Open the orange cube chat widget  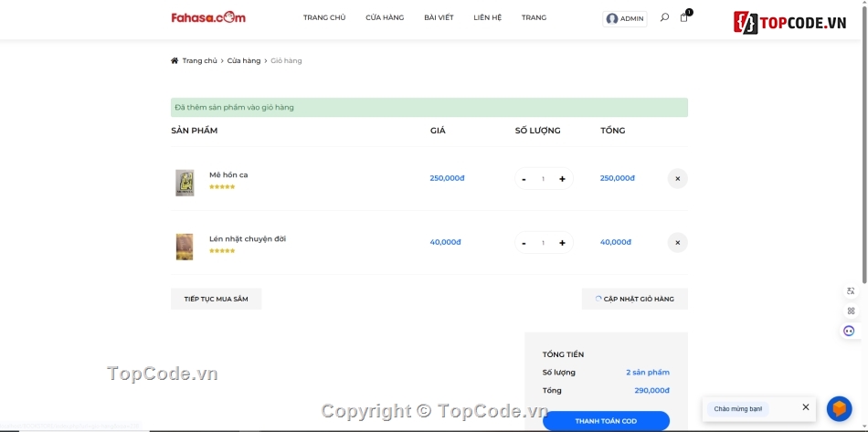coord(839,409)
